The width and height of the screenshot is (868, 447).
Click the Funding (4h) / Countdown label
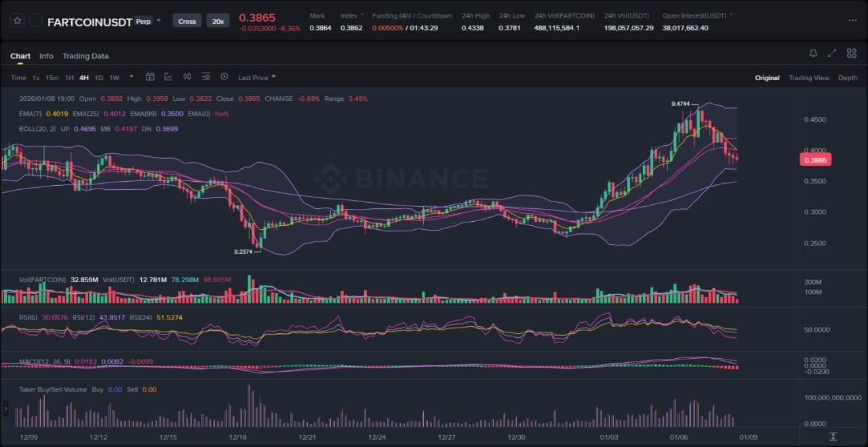pyautogui.click(x=412, y=16)
